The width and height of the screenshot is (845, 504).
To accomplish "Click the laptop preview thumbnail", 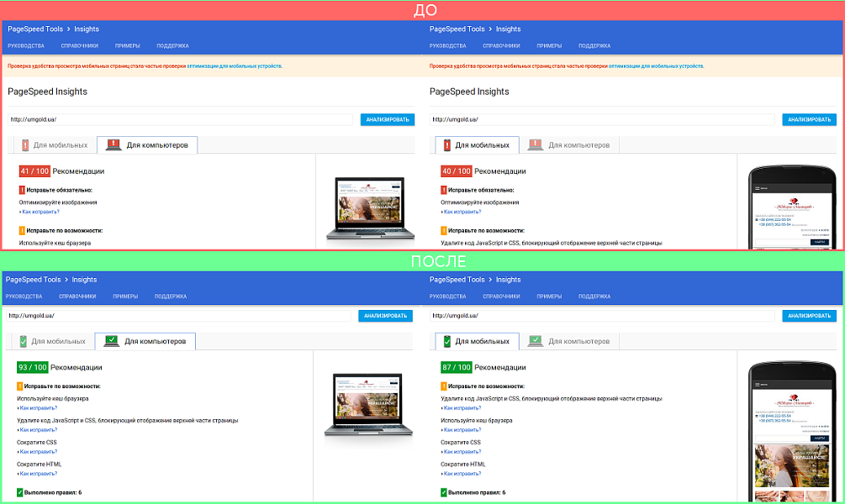I will (x=370, y=202).
